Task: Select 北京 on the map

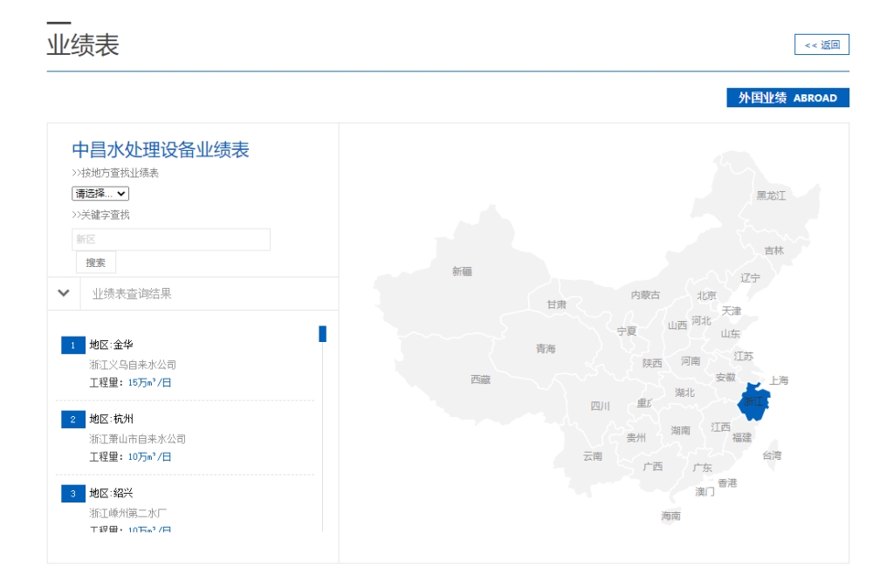Action: point(706,296)
